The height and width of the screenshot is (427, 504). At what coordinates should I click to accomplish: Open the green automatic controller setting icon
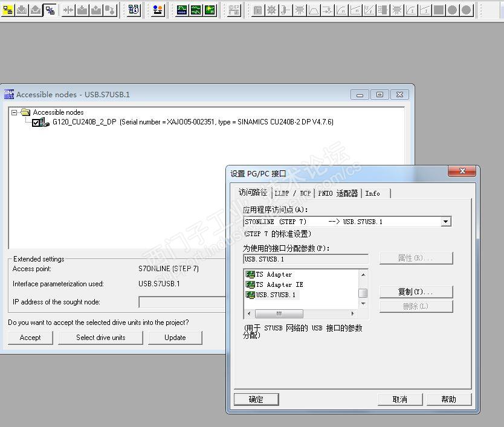click(210, 10)
